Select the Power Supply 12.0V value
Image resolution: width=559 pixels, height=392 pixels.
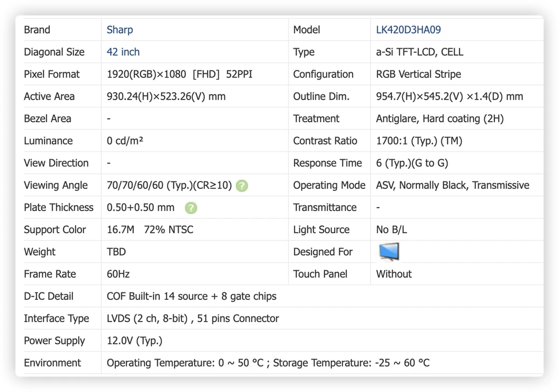coord(135,341)
